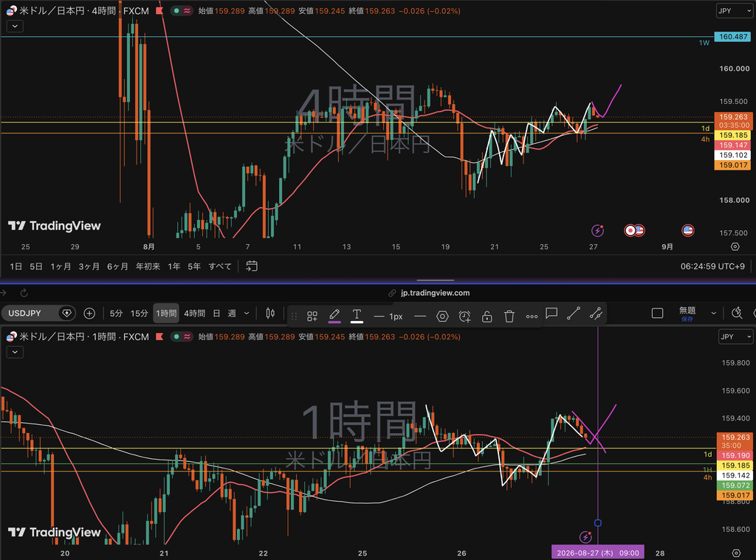Select the 4時間 timeframe in toolbar
Image resolution: width=756 pixels, height=560 pixels.
[x=194, y=314]
